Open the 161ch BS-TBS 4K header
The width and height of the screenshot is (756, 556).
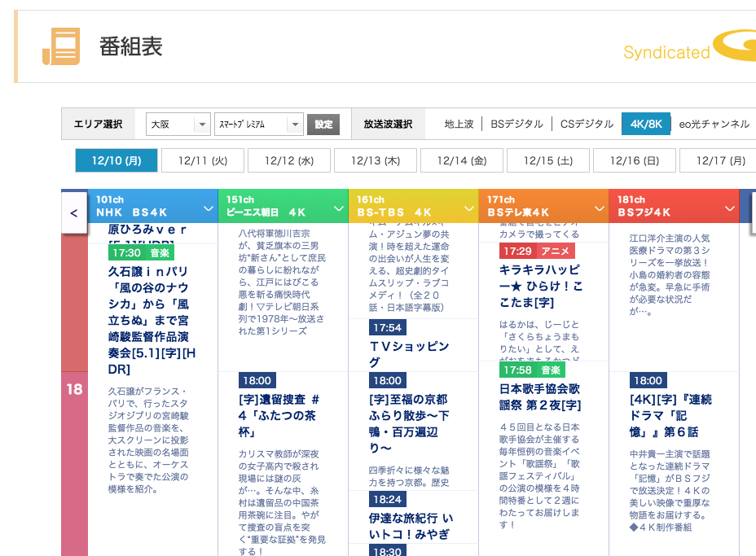click(x=413, y=206)
